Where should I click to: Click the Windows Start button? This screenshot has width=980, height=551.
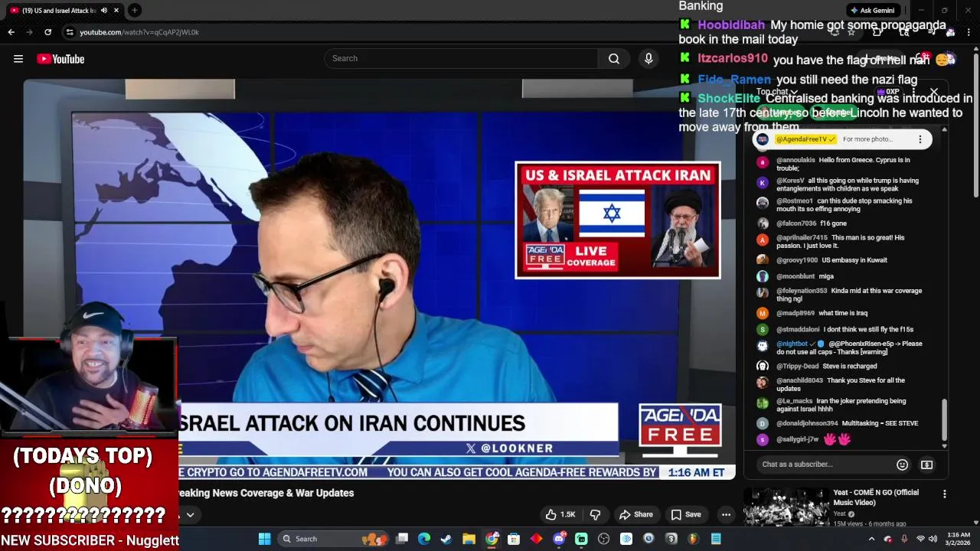pos(264,539)
